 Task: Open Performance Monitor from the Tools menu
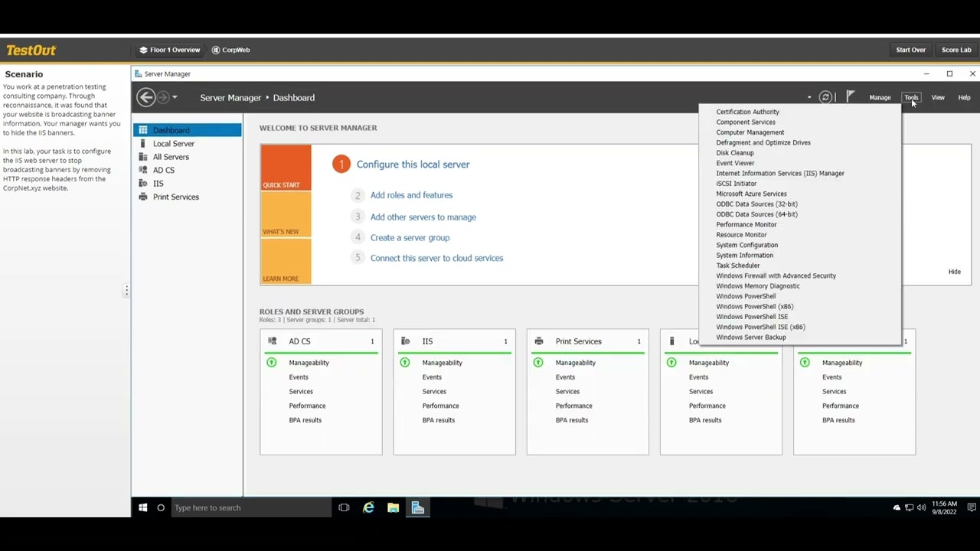(x=746, y=224)
